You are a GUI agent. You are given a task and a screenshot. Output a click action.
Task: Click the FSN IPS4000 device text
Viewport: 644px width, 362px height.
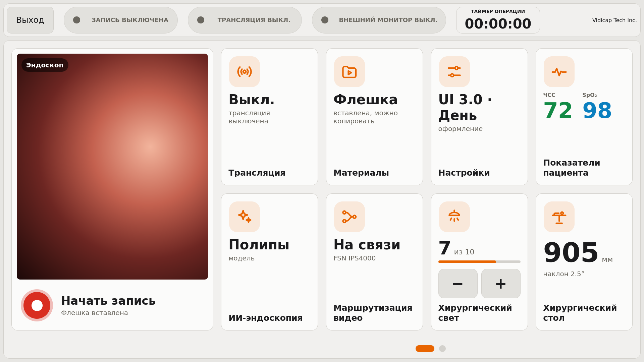[x=354, y=258]
